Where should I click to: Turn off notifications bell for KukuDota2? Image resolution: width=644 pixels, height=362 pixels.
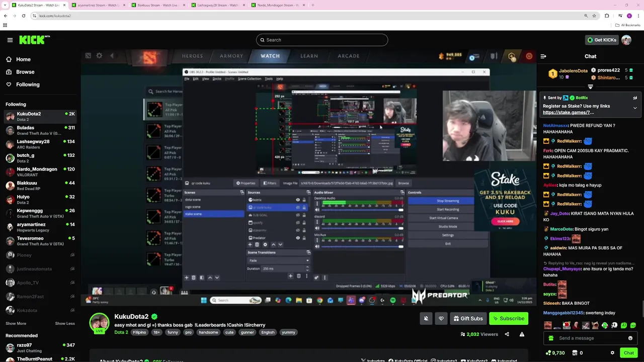coord(426,318)
